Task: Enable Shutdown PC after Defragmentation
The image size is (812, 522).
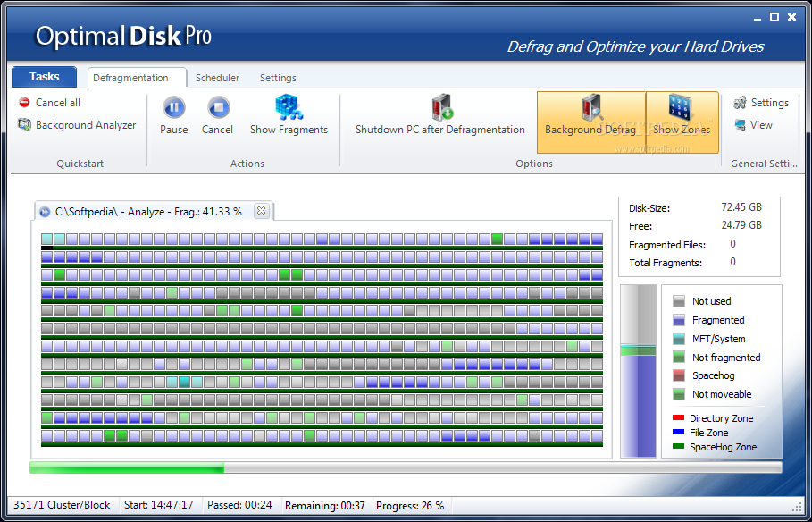Action: pyautogui.click(x=440, y=115)
